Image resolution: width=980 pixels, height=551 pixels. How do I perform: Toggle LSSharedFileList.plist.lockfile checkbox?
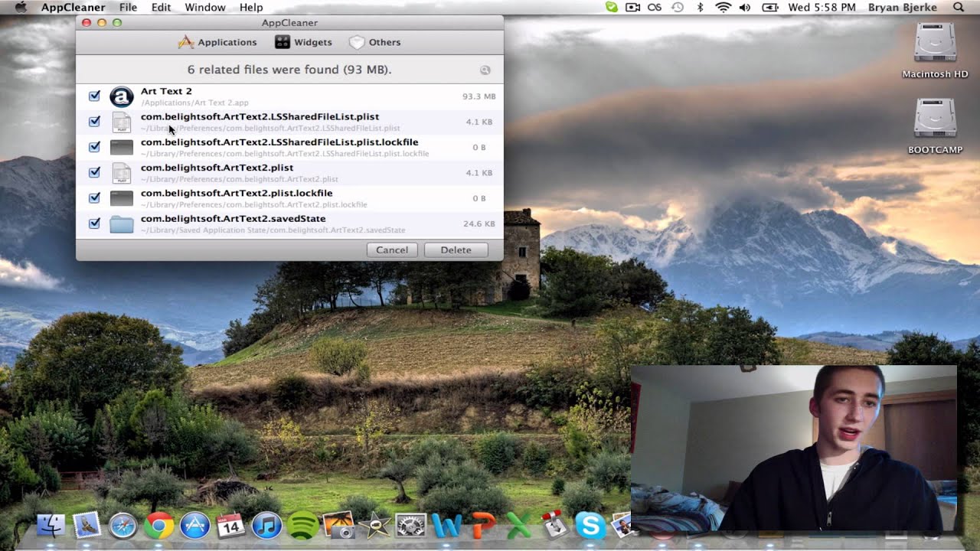pos(94,147)
